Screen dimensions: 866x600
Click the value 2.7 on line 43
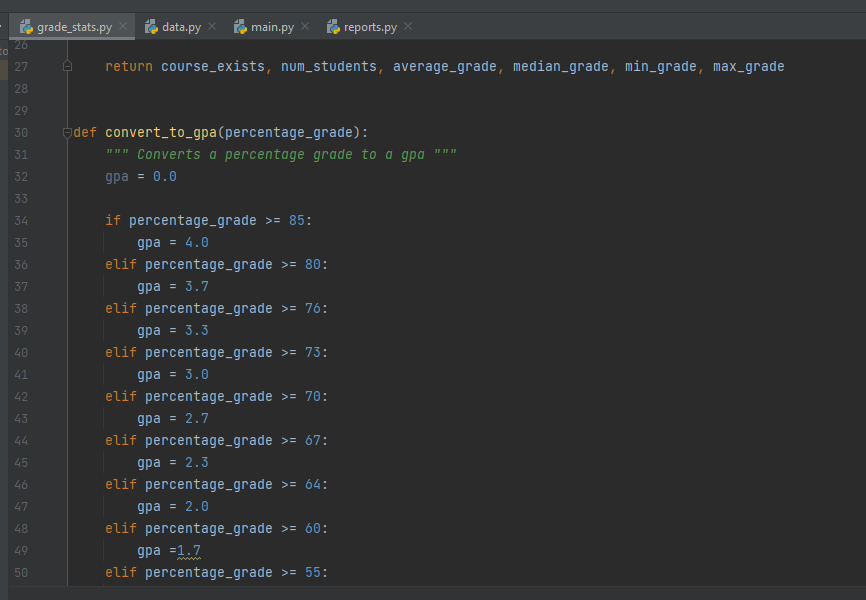click(197, 419)
